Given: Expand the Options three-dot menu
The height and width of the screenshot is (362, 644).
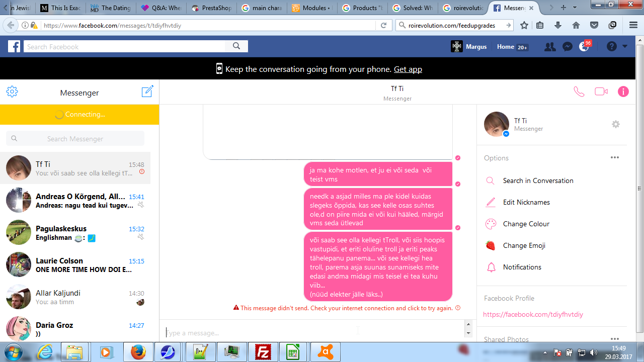Looking at the screenshot, I should (614, 158).
